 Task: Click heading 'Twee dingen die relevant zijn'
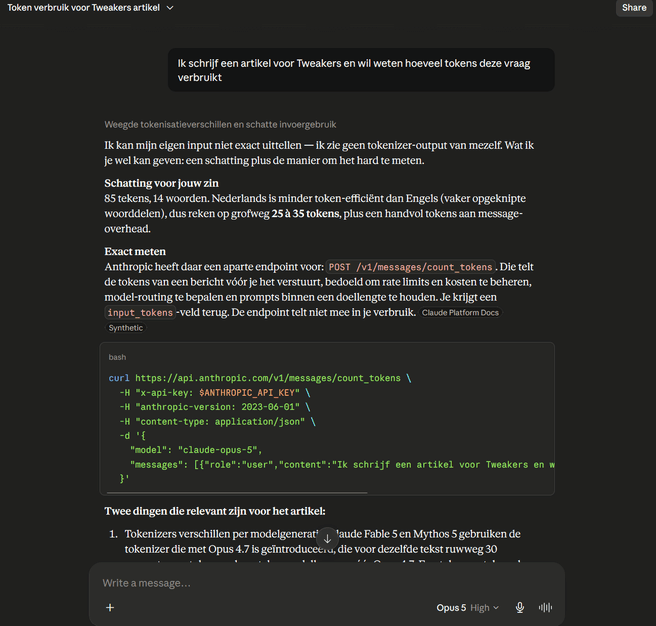pyautogui.click(x=215, y=511)
